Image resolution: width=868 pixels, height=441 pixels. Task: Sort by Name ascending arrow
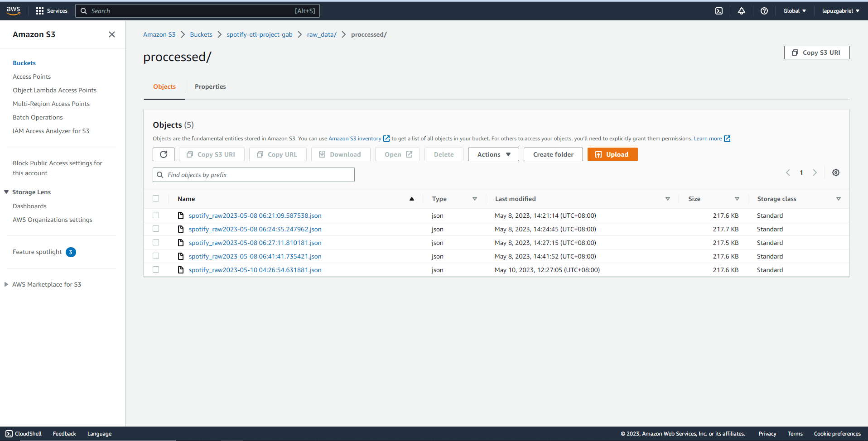click(412, 199)
